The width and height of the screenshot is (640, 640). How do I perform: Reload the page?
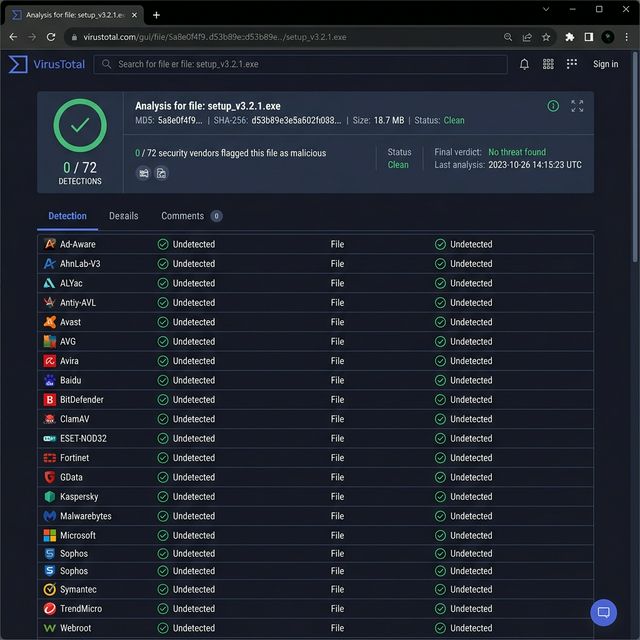pos(51,37)
